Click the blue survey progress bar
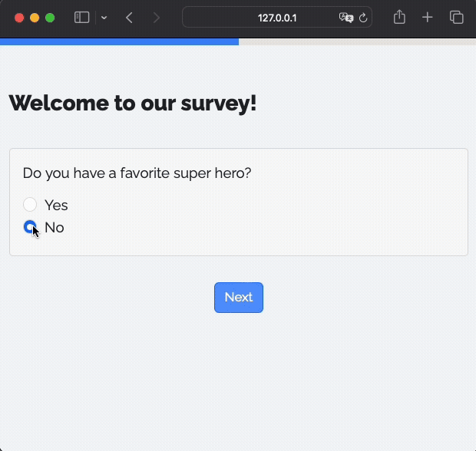Viewport: 476px width, 451px height. 119,41
